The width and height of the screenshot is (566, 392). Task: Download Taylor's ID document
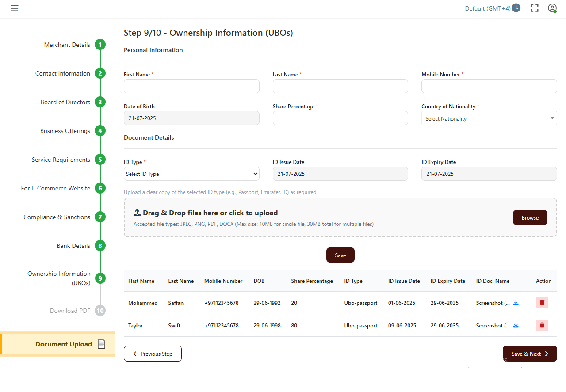516,325
